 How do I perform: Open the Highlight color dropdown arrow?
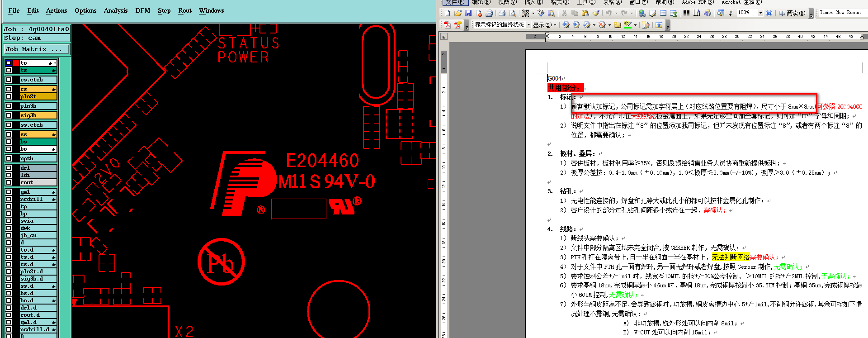pos(635,25)
